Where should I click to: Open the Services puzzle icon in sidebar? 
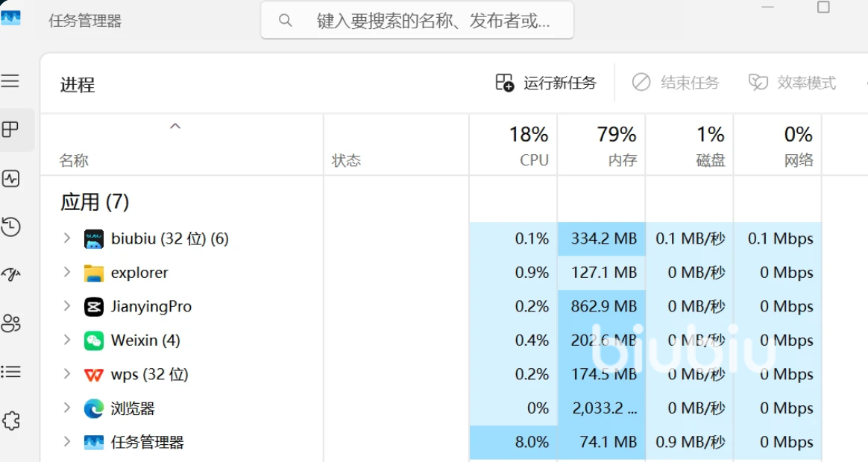pyautogui.click(x=10, y=421)
